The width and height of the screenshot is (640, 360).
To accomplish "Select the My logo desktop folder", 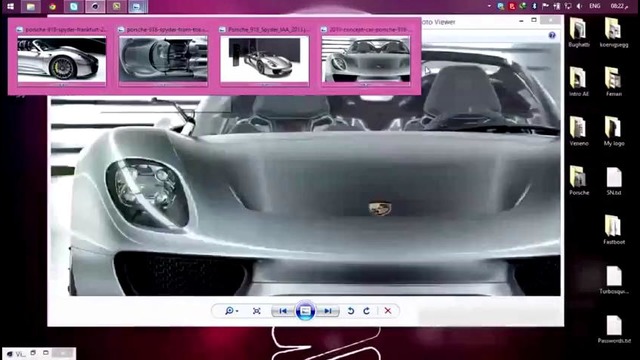I will click(x=614, y=131).
